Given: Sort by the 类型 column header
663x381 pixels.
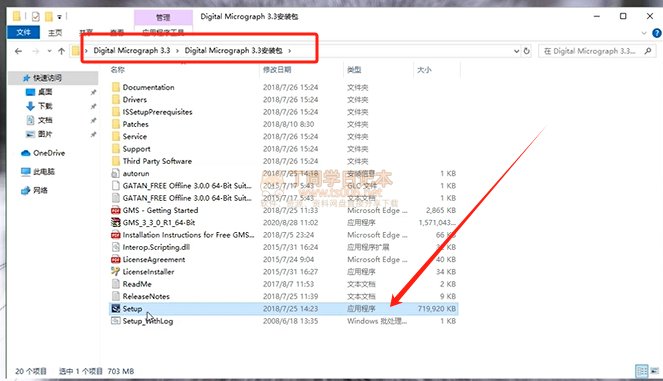Looking at the screenshot, I should click(x=354, y=70).
